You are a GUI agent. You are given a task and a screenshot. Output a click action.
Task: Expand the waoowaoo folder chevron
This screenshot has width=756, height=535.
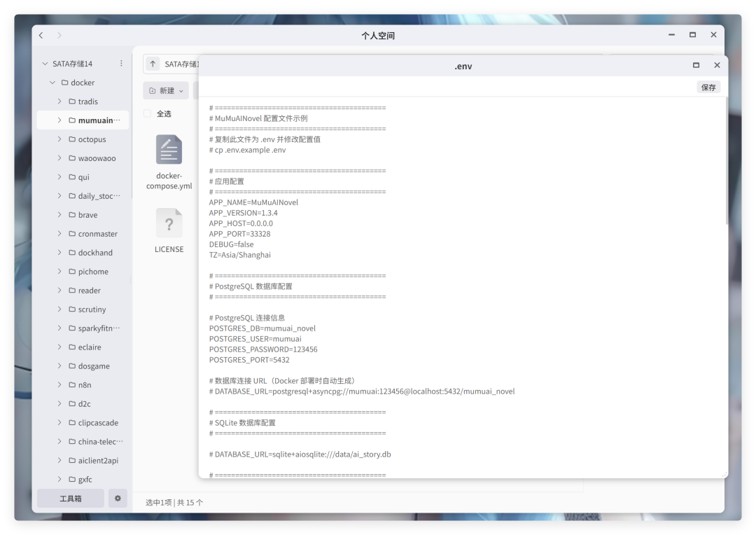tap(59, 158)
